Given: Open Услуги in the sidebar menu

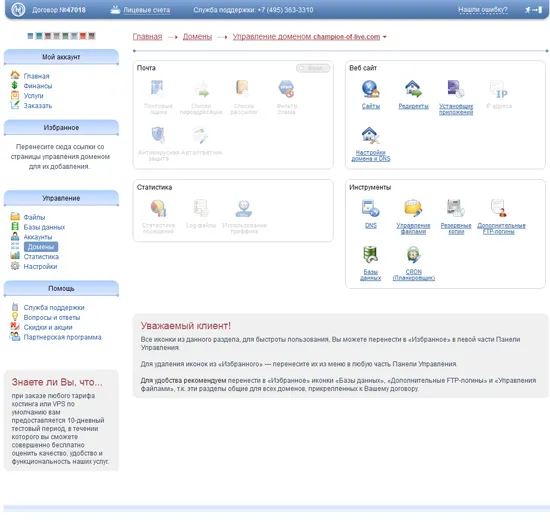Looking at the screenshot, I should [x=33, y=96].
